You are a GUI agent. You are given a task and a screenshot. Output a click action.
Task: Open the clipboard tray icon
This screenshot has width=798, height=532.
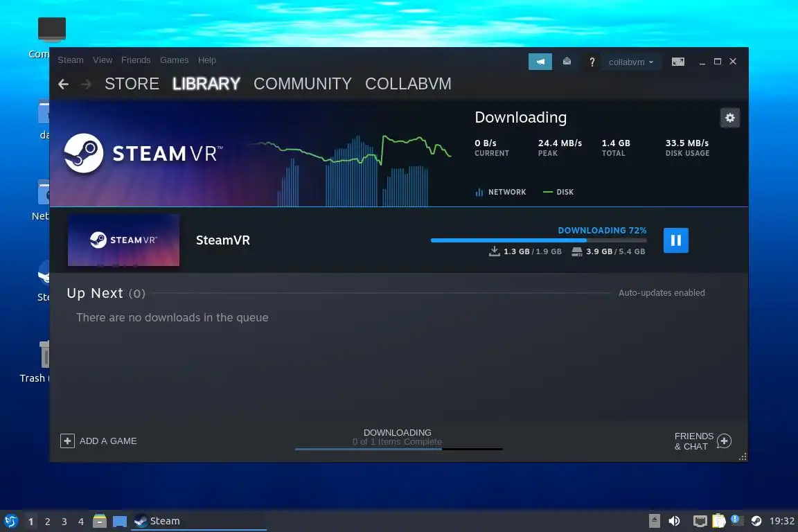click(x=718, y=521)
